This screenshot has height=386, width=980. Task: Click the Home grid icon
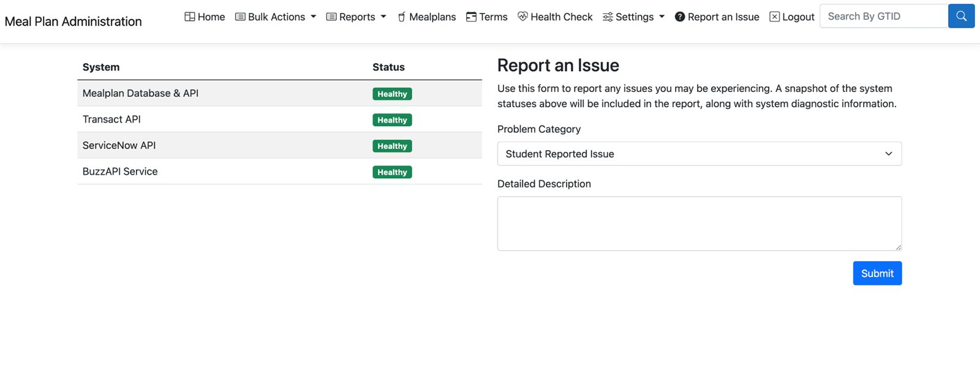pyautogui.click(x=190, y=17)
